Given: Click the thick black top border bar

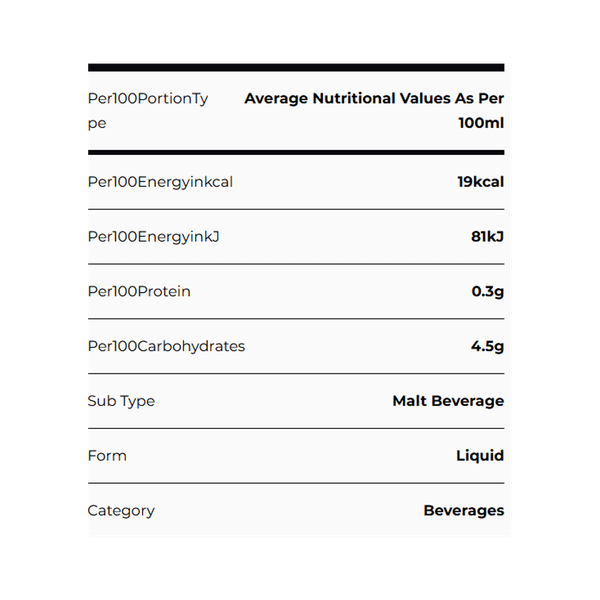Looking at the screenshot, I should coord(296,68).
